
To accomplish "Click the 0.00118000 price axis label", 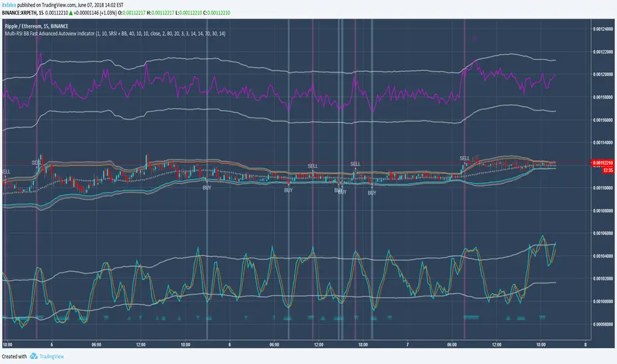I will point(603,97).
